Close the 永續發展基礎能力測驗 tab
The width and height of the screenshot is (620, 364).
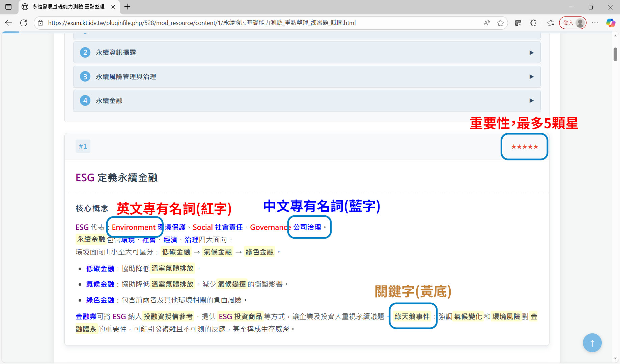pyautogui.click(x=113, y=7)
